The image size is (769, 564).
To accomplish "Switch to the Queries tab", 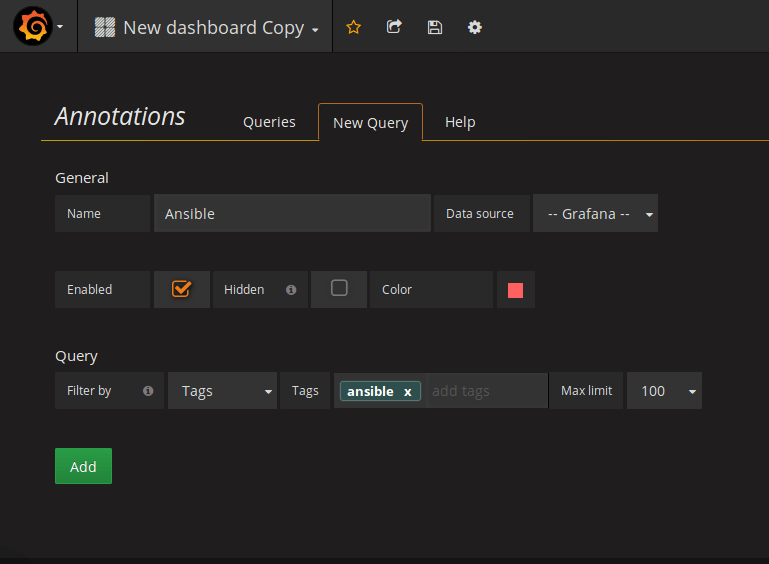I will [x=269, y=122].
